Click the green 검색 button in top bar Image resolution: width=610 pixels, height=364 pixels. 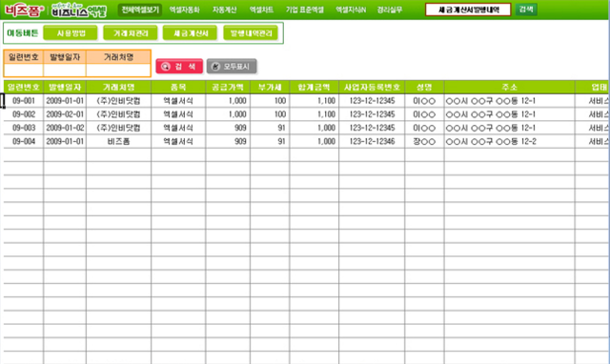[526, 10]
